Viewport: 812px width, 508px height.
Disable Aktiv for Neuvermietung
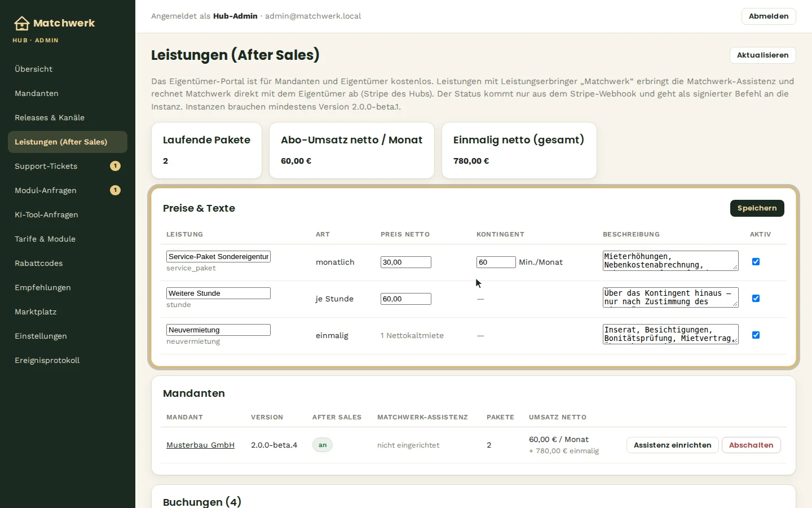pyautogui.click(x=756, y=335)
